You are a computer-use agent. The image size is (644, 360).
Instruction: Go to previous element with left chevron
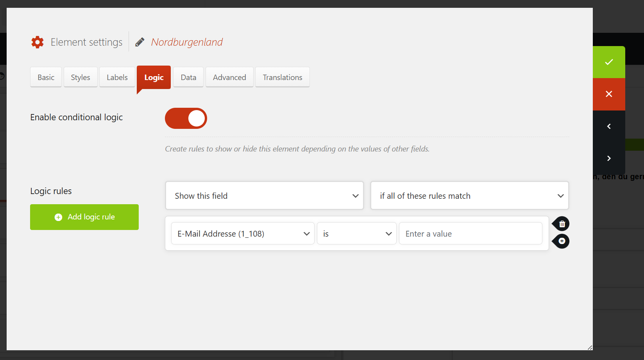[x=608, y=126]
